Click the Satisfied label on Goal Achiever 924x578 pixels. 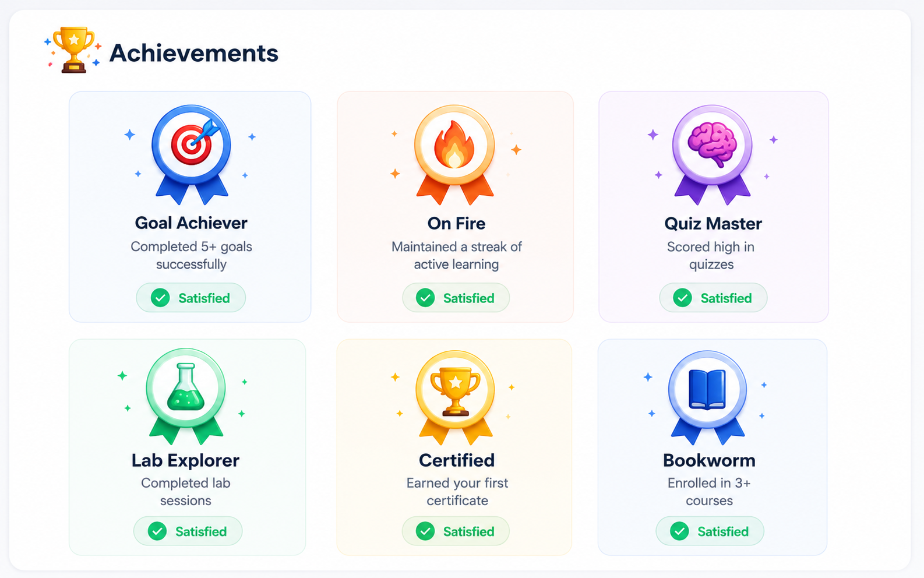click(x=204, y=298)
